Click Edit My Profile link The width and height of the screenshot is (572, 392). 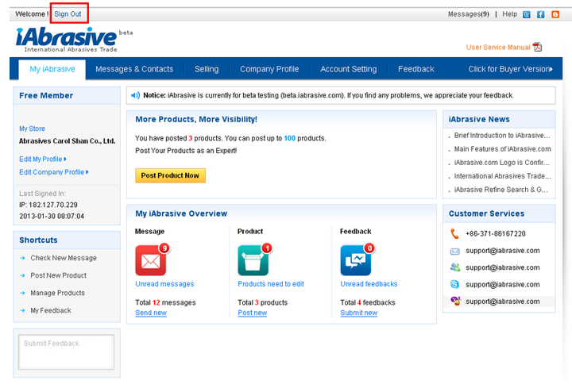pos(43,159)
